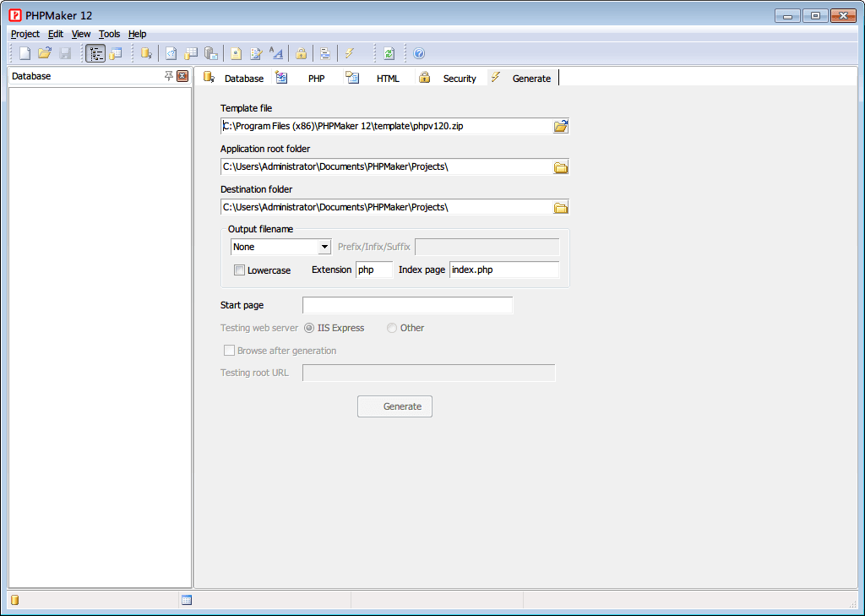Image resolution: width=865 pixels, height=616 pixels.
Task: Open the View menu
Action: tap(81, 34)
